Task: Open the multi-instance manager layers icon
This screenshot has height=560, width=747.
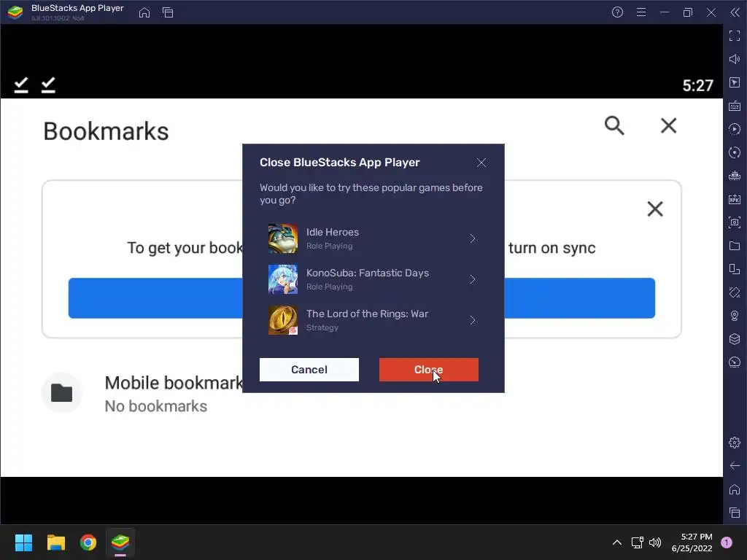Action: pyautogui.click(x=735, y=339)
